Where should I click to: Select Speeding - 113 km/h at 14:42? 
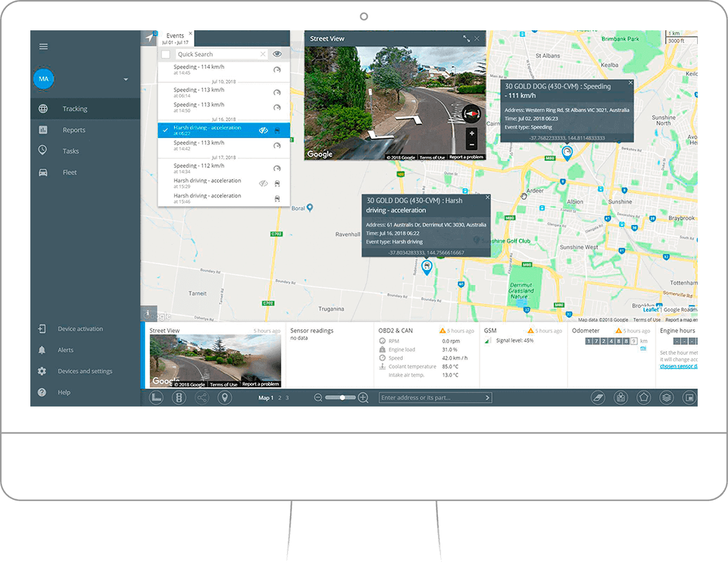(x=224, y=146)
